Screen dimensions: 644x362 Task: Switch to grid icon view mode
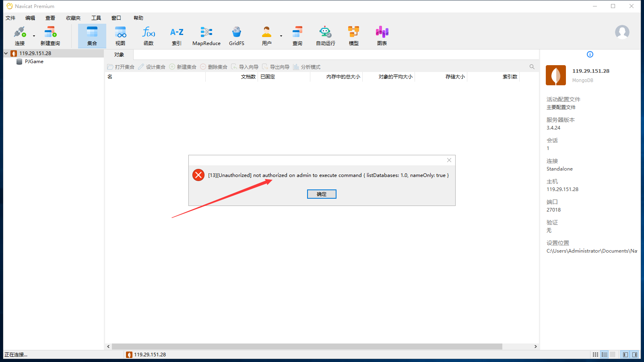(x=595, y=355)
